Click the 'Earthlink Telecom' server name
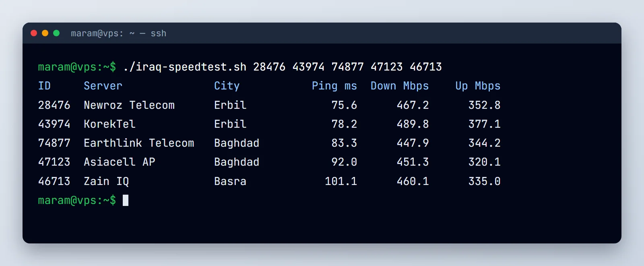The width and height of the screenshot is (644, 266). pyautogui.click(x=139, y=143)
